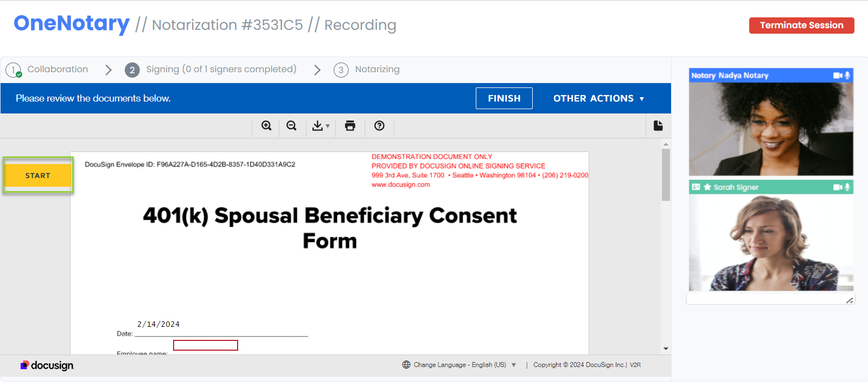868x386 pixels.
Task: Click the docusign logo in footer
Action: pos(47,365)
